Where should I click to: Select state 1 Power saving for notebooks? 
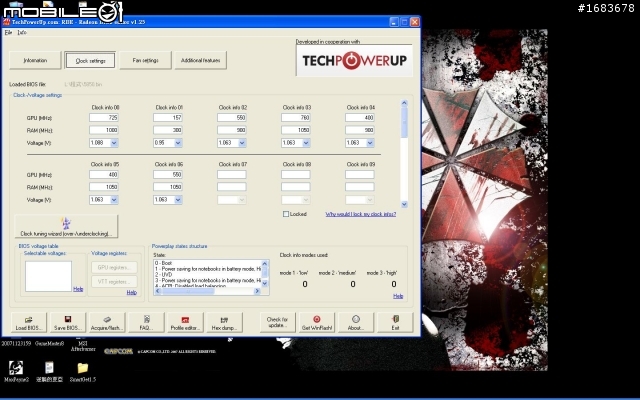[x=207, y=269]
